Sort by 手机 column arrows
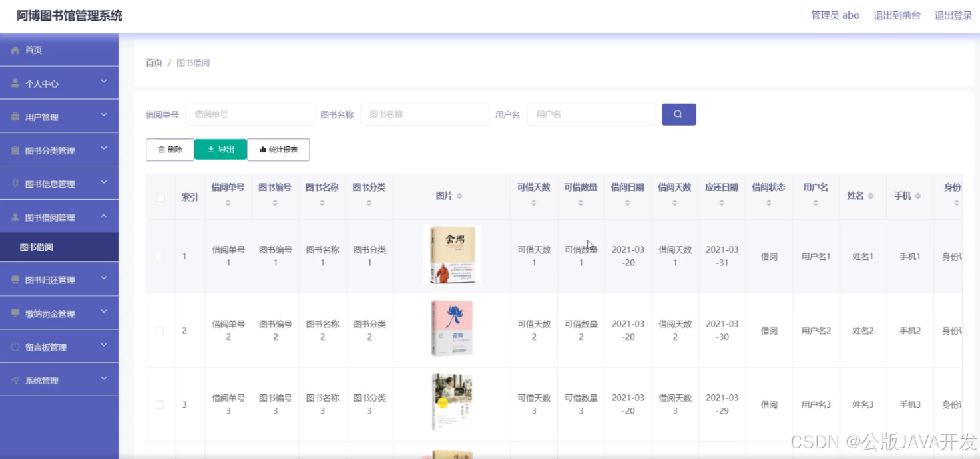Viewport: 980px width, 459px height. click(x=918, y=196)
